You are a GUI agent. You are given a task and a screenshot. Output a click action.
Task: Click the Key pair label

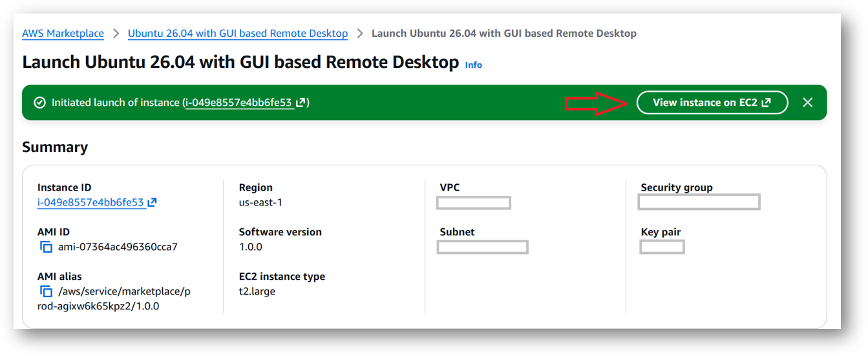[661, 232]
